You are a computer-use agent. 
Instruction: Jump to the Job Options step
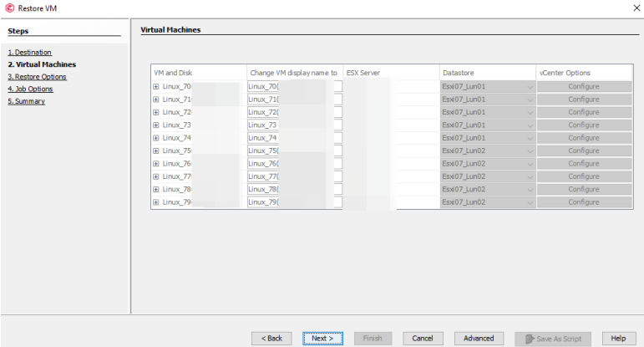(x=31, y=89)
